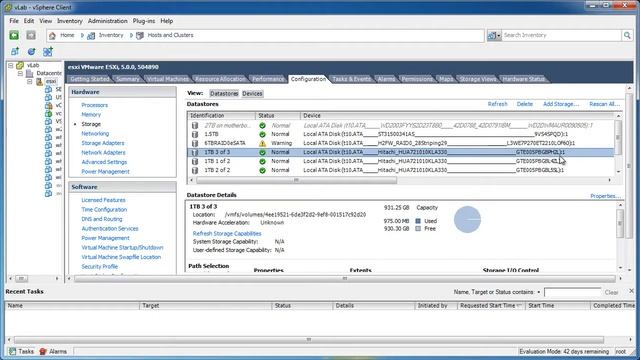Open Networking hardware settings

[95, 133]
